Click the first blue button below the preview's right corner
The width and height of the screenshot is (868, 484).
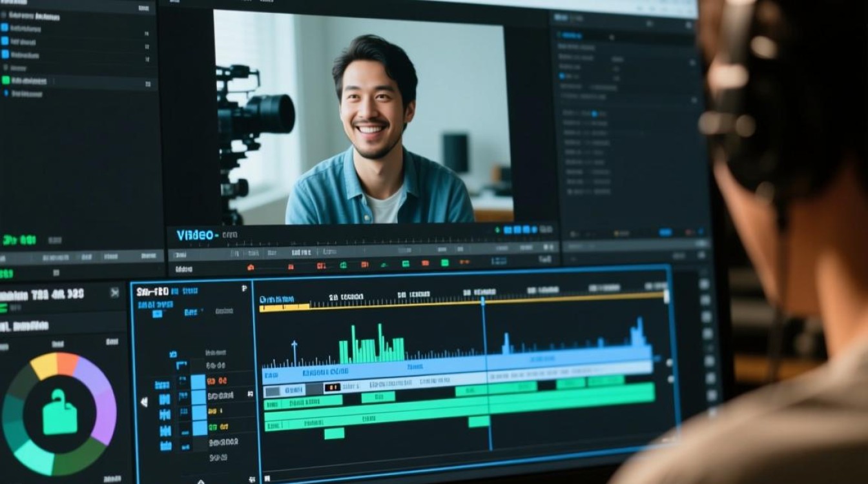[x=508, y=229]
